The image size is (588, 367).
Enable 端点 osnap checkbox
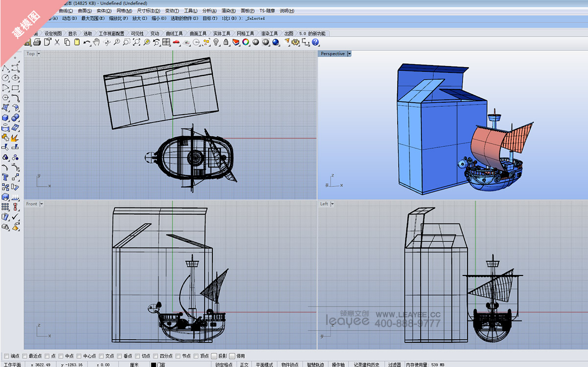tap(6, 356)
